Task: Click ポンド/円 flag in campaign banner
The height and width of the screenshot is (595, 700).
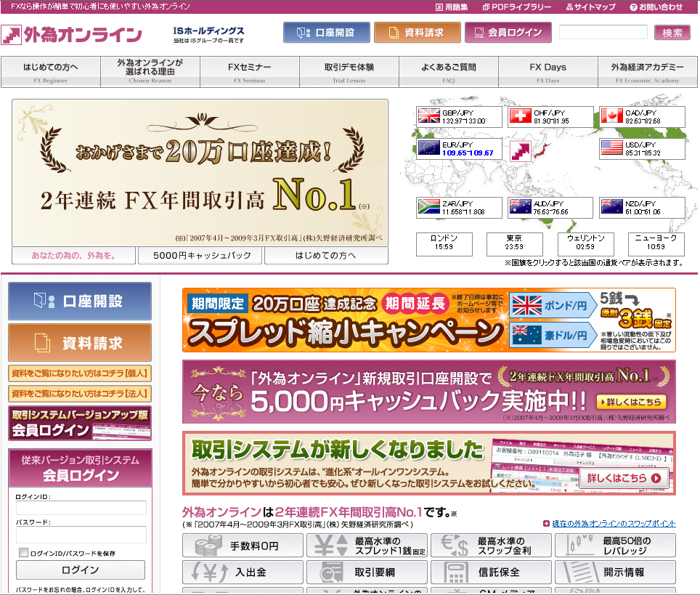Action: click(x=526, y=306)
